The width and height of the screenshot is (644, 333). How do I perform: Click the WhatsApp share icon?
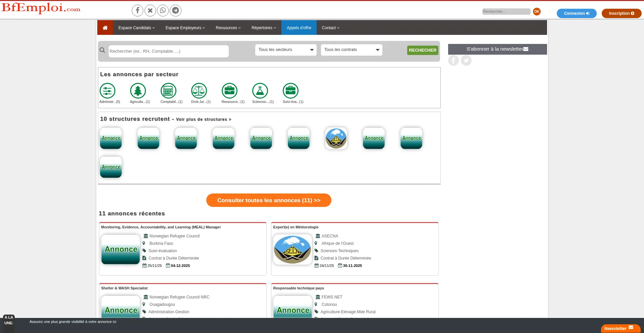point(163,11)
